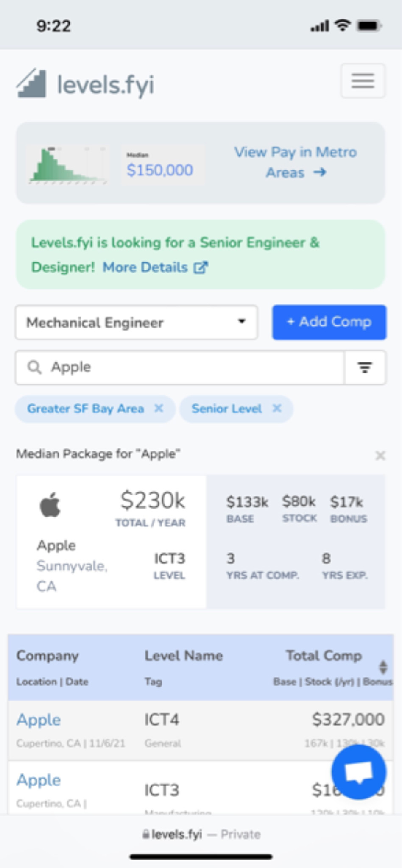Open View Pay in Metro Areas link
This screenshot has width=402, height=868.
click(x=296, y=162)
